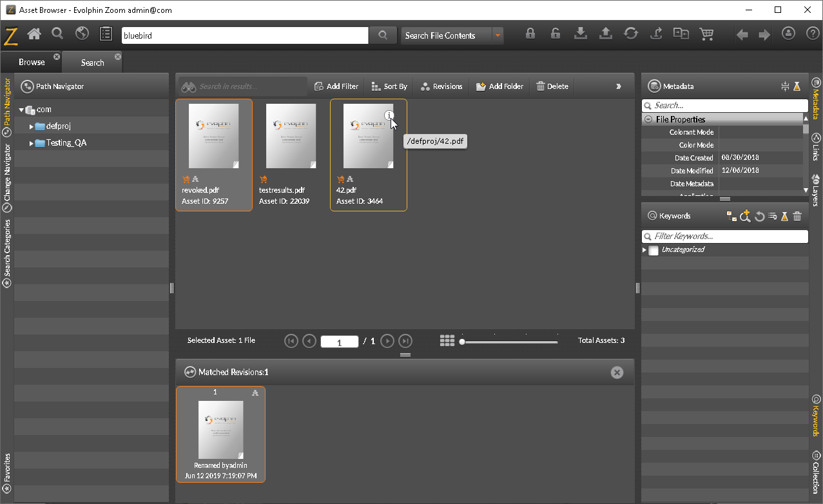823x504 pixels.
Task: Click the flask icon in Metadata header
Action: [797, 86]
